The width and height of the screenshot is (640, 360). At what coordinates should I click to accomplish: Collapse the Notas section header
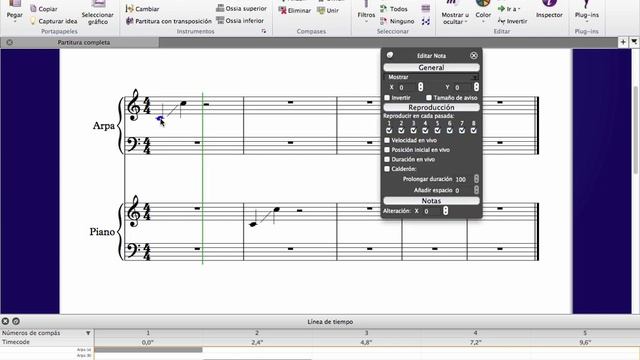(431, 201)
